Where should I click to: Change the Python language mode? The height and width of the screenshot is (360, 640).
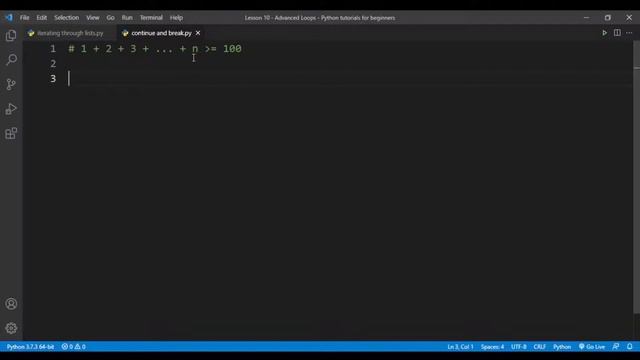(562, 347)
